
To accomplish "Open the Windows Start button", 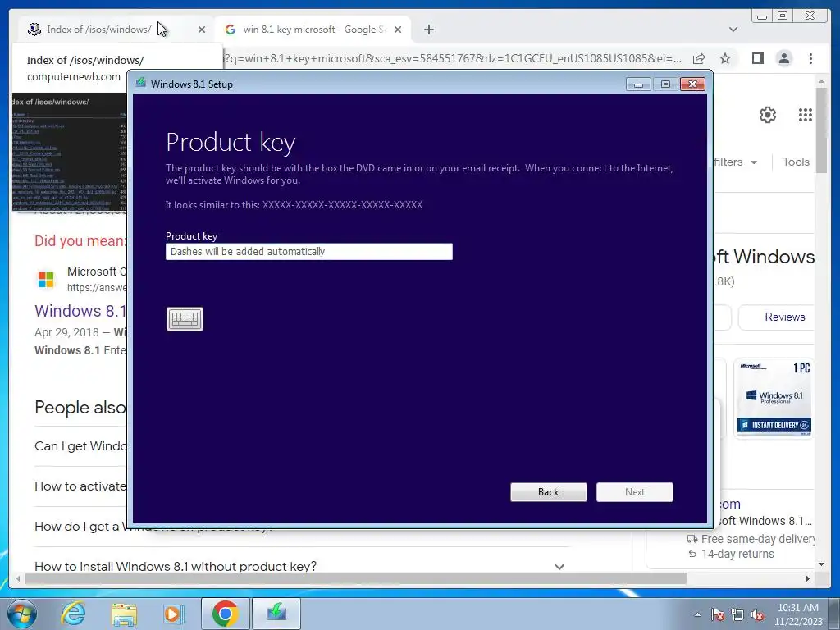I will coord(22,614).
